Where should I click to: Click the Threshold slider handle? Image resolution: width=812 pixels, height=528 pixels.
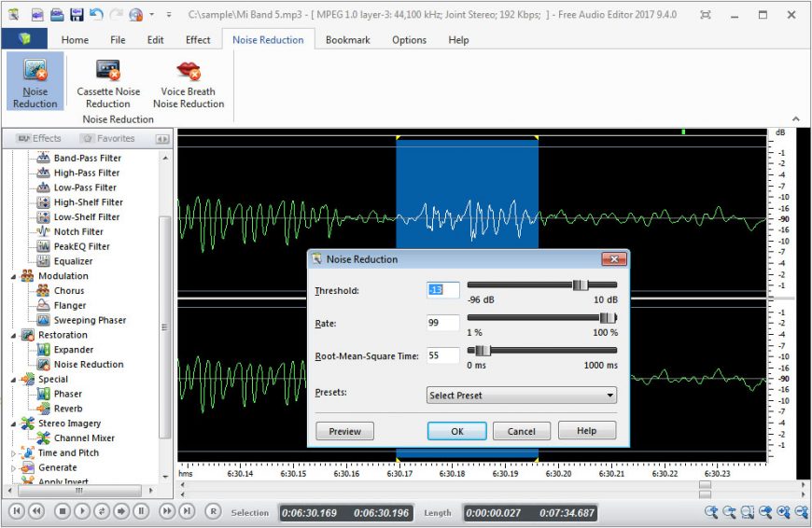click(x=579, y=285)
